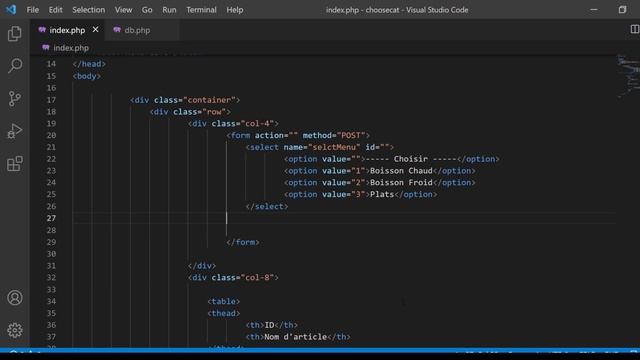Viewport: 640px width, 360px height.
Task: Switch to the index.php tab
Action: [67, 30]
